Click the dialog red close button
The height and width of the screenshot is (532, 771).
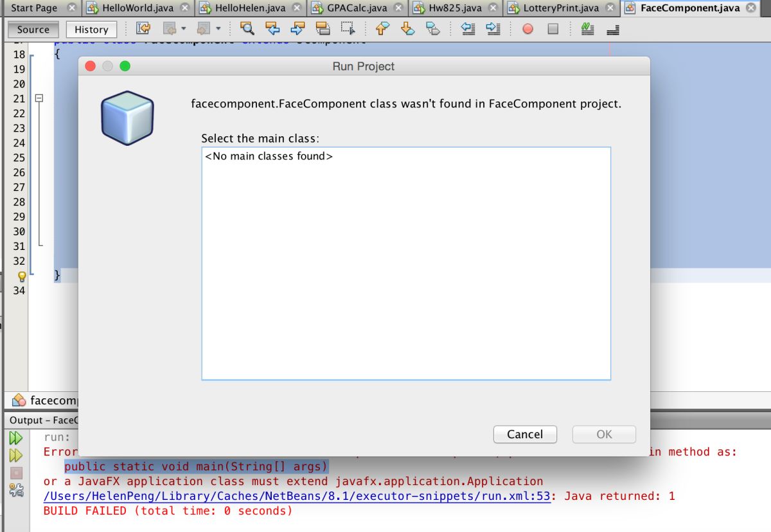90,66
